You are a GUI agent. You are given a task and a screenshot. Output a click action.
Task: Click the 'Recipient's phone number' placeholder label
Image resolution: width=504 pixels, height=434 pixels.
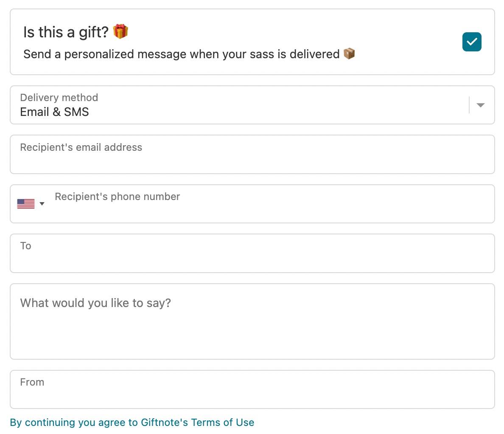click(118, 197)
